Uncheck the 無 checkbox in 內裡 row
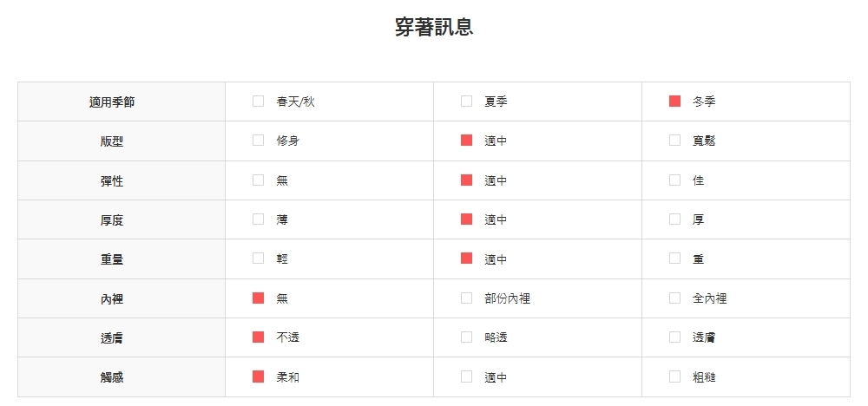Viewport: 868px width, 406px height. (258, 298)
